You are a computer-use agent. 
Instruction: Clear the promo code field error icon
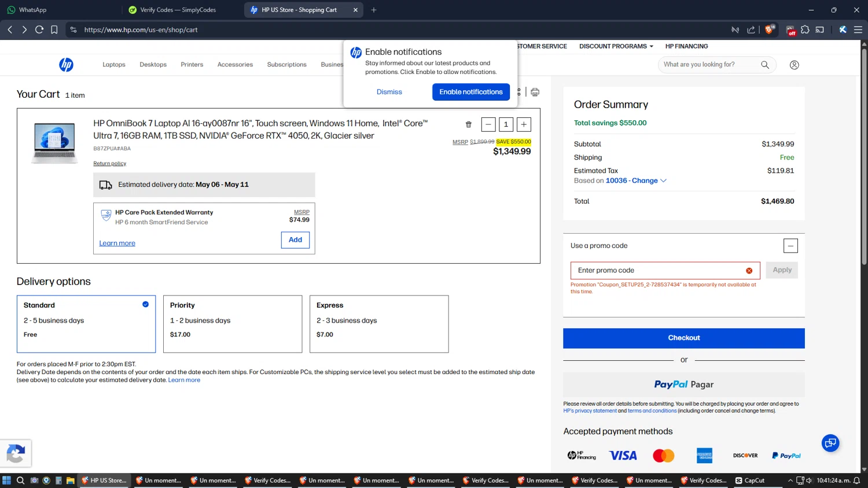(x=749, y=271)
